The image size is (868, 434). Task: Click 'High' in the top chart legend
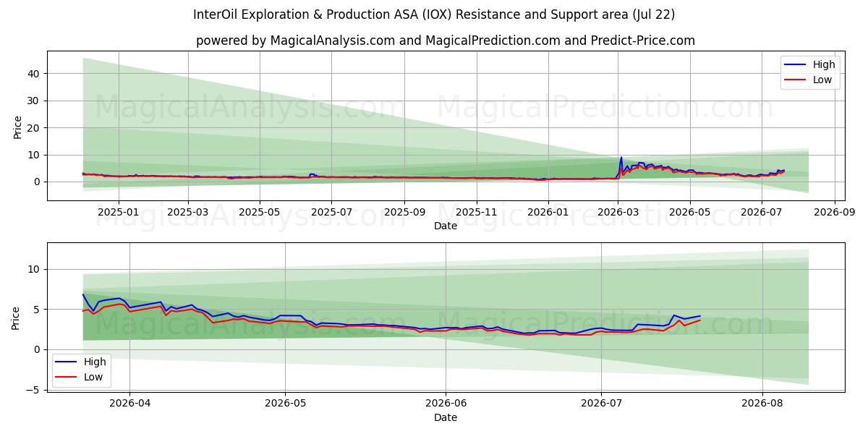(x=824, y=64)
